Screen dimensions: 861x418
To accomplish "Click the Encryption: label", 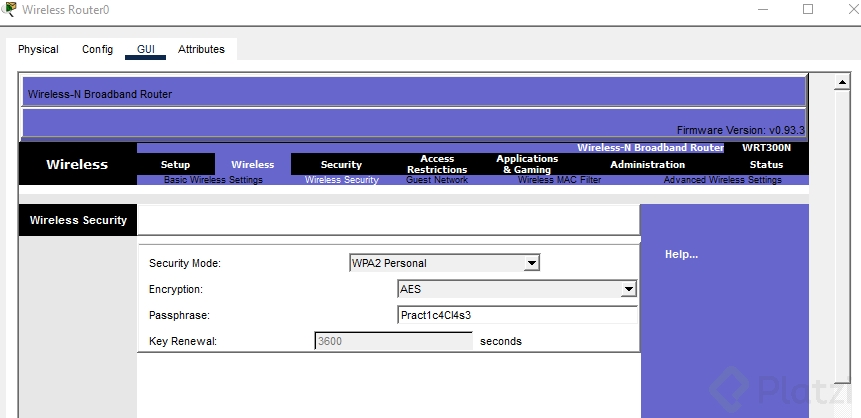I will tap(176, 289).
